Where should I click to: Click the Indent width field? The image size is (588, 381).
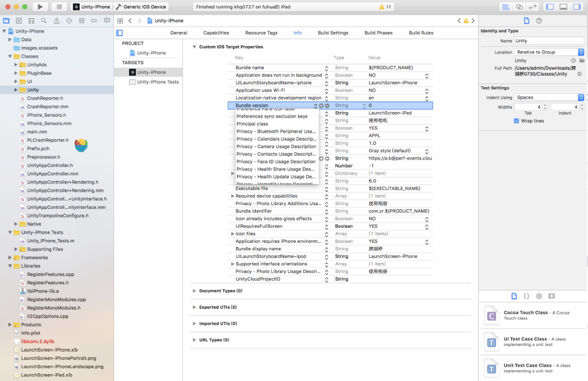click(x=565, y=107)
